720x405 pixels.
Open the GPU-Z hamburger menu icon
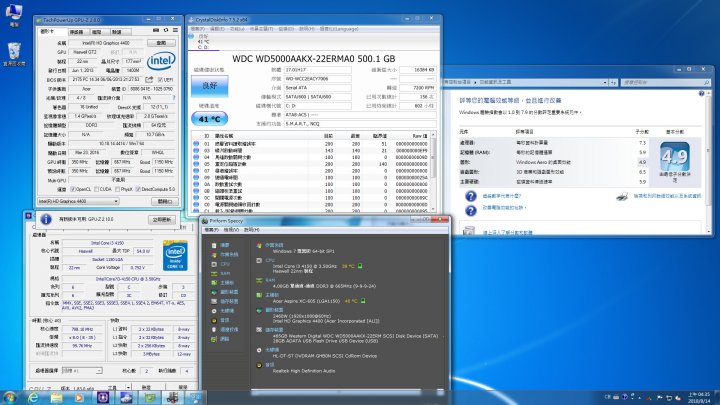pyautogui.click(x=175, y=30)
